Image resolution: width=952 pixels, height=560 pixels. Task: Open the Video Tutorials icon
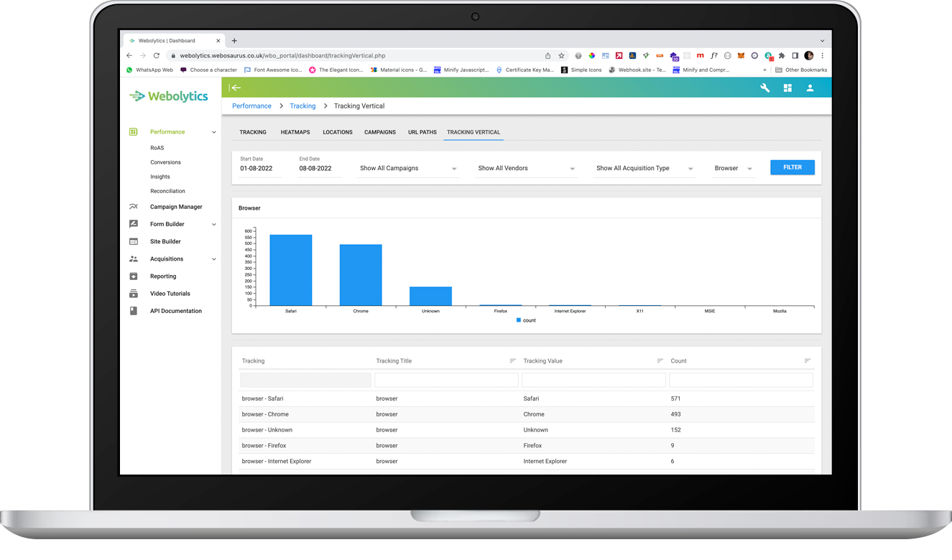coord(133,293)
